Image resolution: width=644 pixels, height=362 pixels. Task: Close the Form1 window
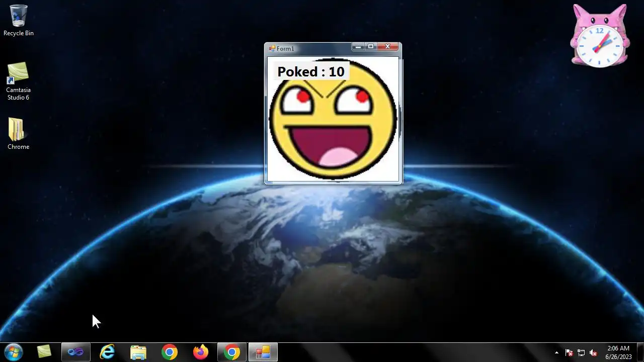click(x=388, y=47)
